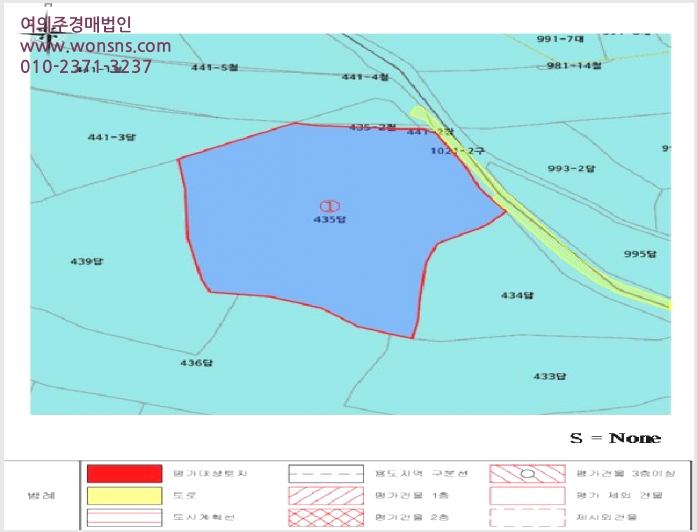Viewport: 697px width, 532px height.
Task: Select the cross-hatched 평가건물 2층 legend box
Action: [x=326, y=517]
